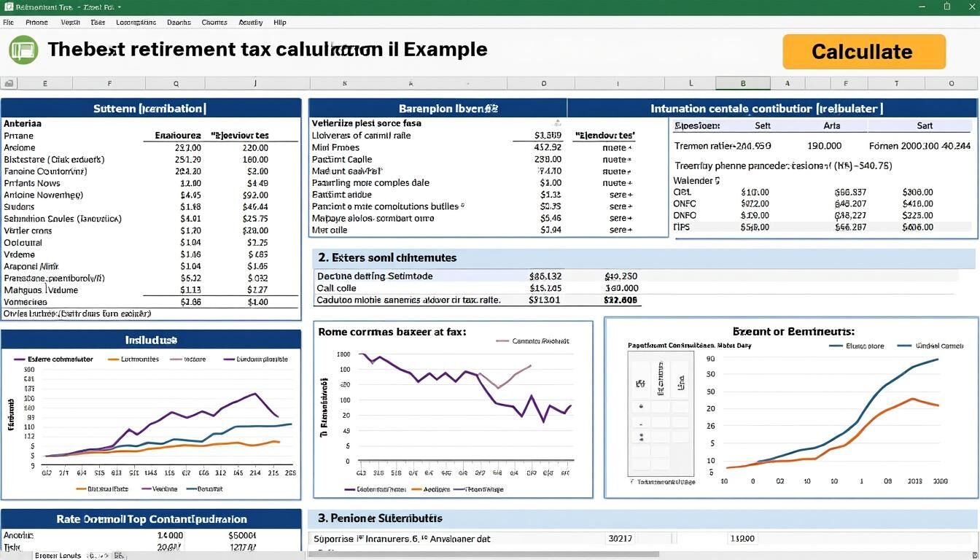The width and height of the screenshot is (980, 560).
Task: Click the small grid icon inside the Breant chart panel
Action: (x=660, y=412)
